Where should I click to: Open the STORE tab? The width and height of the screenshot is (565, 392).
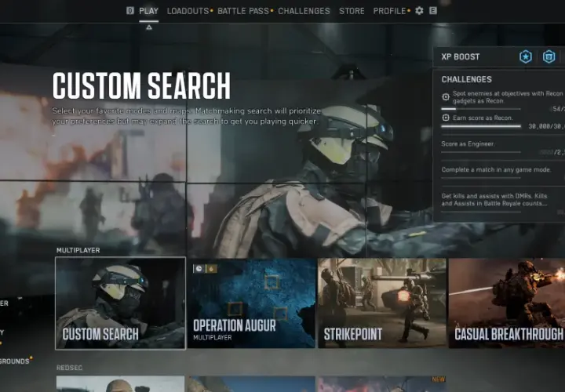[352, 11]
